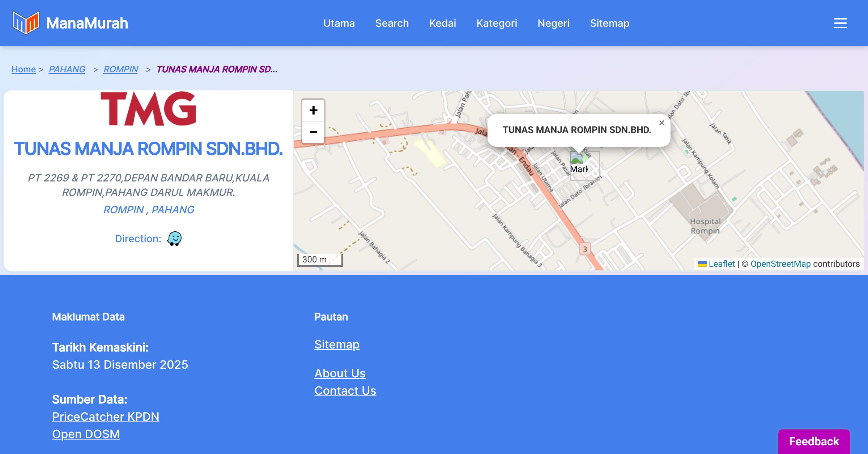This screenshot has width=868, height=454.
Task: Open the Kedai menu item
Action: 443,23
